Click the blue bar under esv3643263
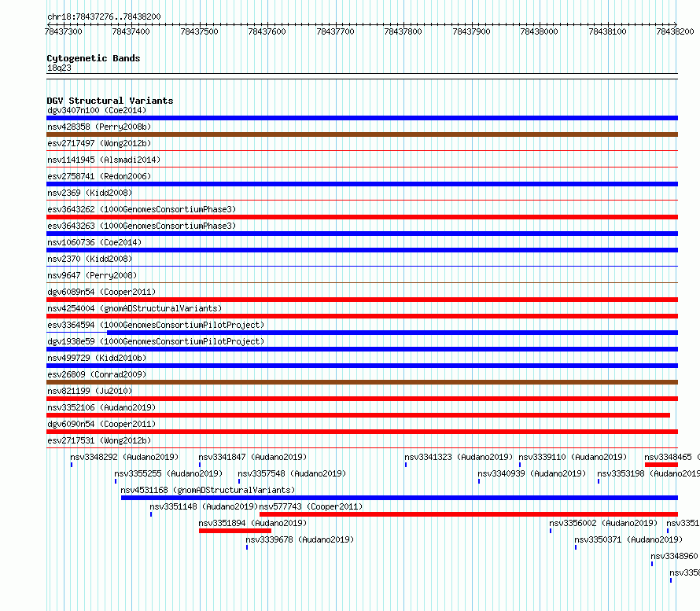 (362, 234)
